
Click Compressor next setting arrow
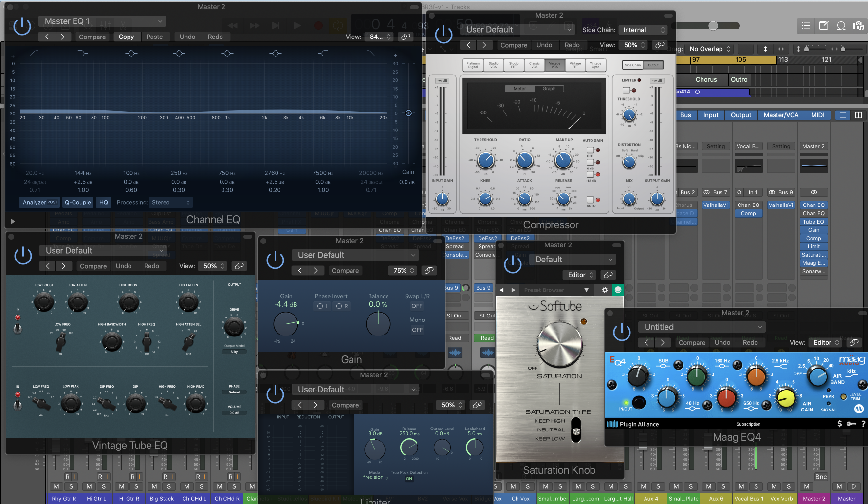[x=484, y=45]
